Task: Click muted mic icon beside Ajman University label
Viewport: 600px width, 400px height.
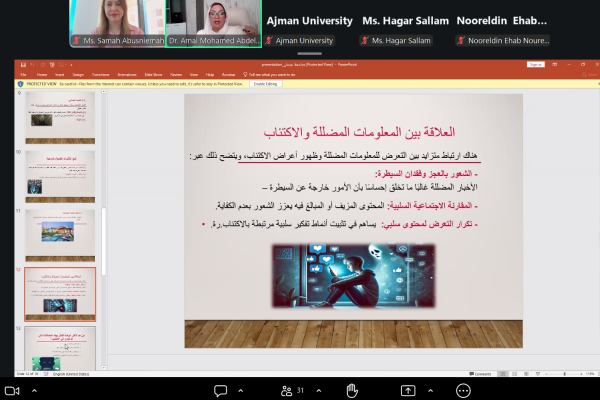Action: (x=269, y=41)
